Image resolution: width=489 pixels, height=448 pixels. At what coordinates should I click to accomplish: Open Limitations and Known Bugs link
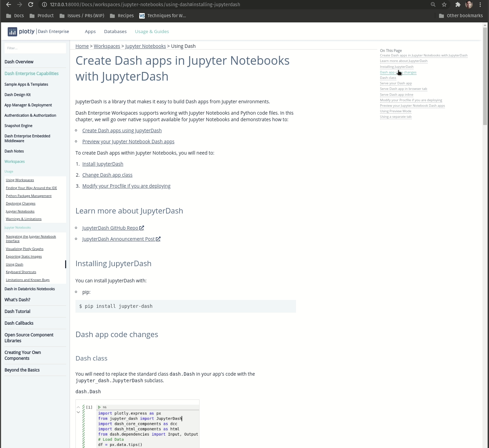[x=28, y=280]
